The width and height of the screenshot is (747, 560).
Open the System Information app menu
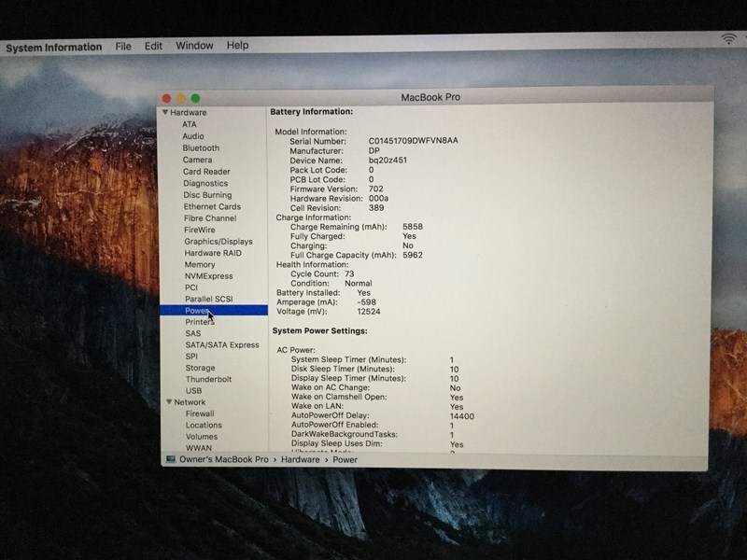point(53,47)
